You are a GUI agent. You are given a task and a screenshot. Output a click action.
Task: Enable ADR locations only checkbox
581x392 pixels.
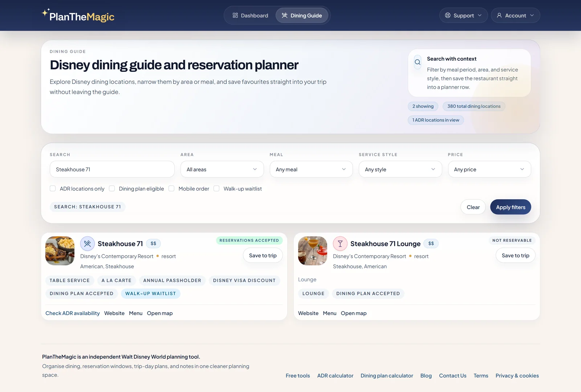click(53, 188)
